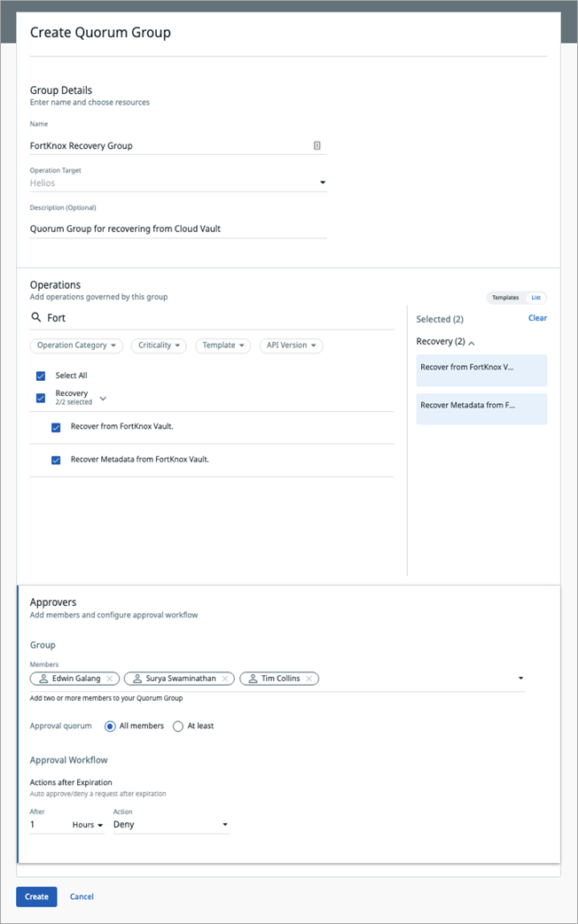This screenshot has height=924, width=578.
Task: Switch to the Templates view tab
Action: [x=505, y=298]
